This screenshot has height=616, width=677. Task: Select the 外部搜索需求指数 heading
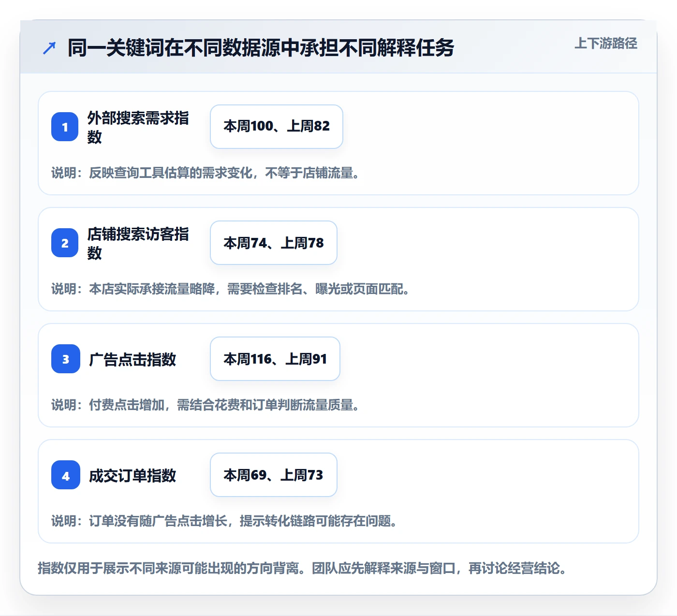138,127
